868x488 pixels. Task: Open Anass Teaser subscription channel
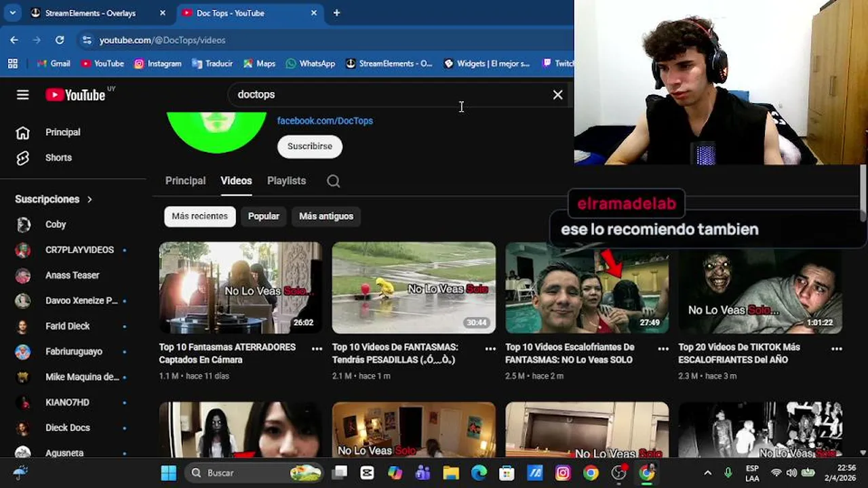(x=72, y=275)
